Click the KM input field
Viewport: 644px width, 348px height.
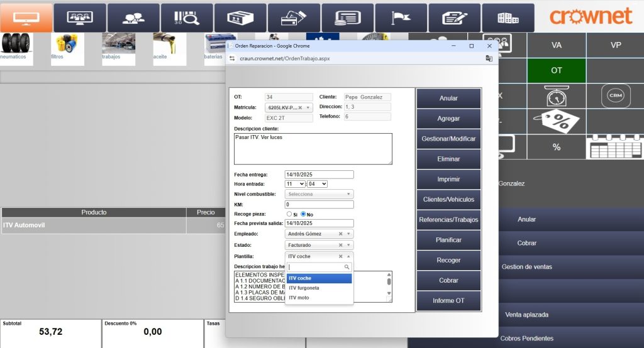click(319, 204)
